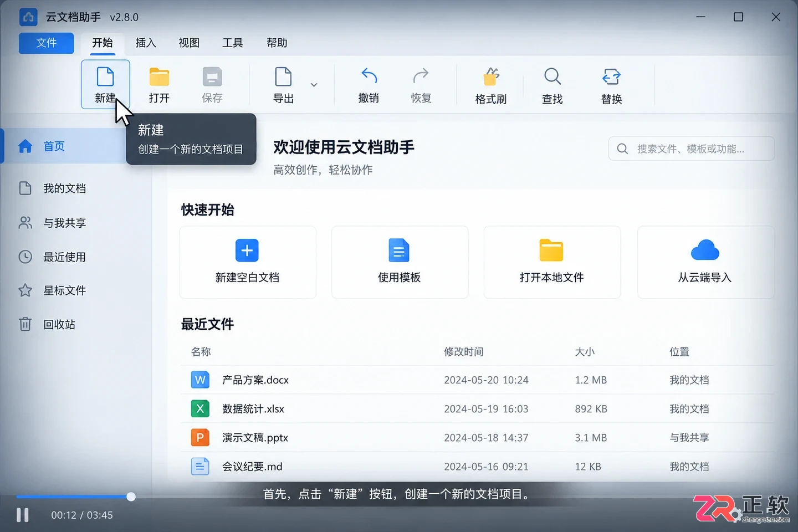
Task: Click the 892 KB size cell
Action: (x=591, y=408)
